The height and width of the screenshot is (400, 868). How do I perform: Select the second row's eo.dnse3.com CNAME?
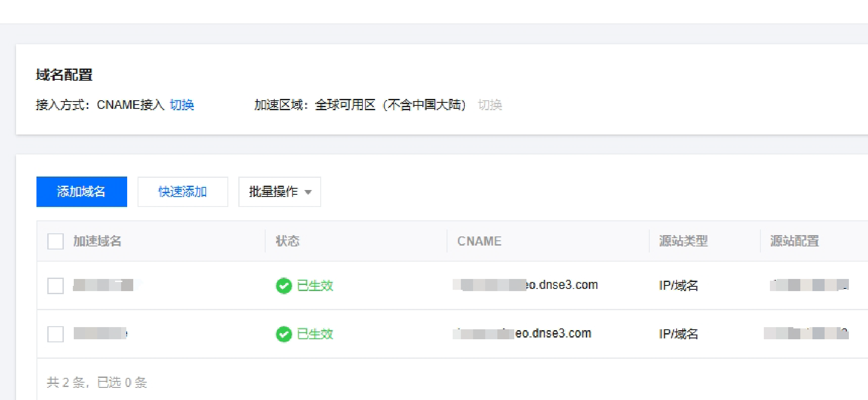522,334
